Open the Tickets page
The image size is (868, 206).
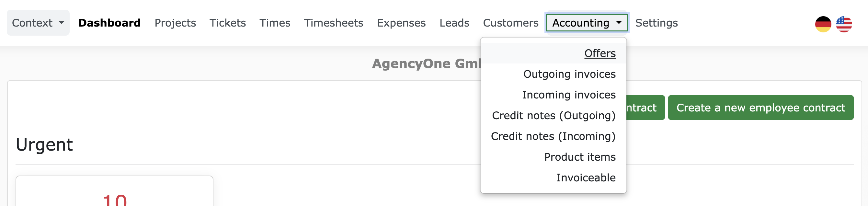228,23
